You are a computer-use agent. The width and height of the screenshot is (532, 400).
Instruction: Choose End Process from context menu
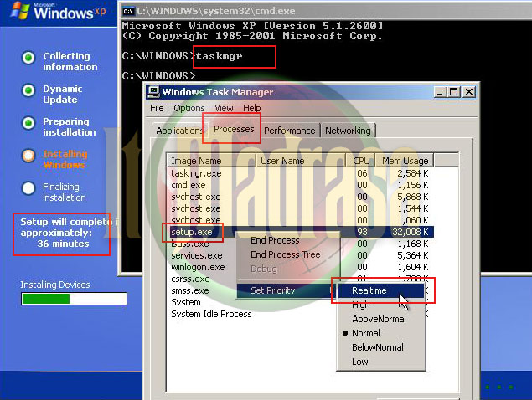click(288, 240)
